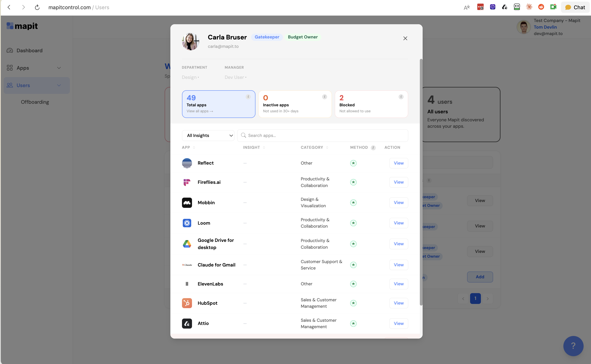This screenshot has height=364, width=591.
Task: Open the All Insights dropdown filter
Action: [208, 136]
